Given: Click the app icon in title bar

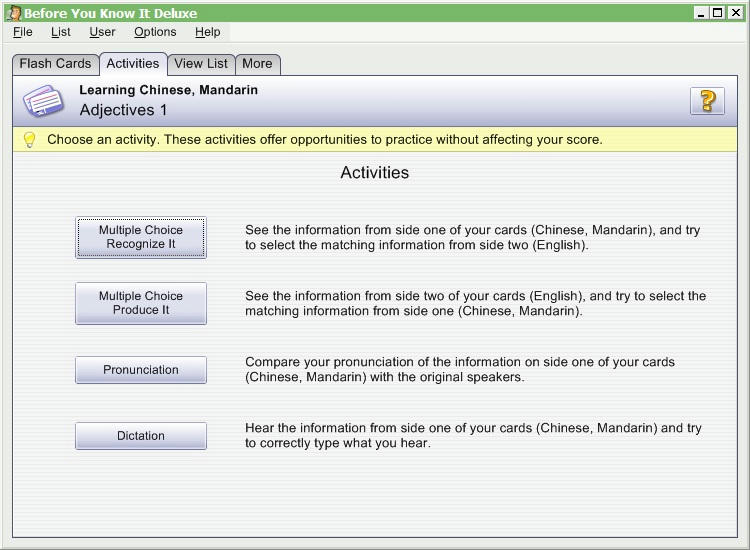Looking at the screenshot, I should (x=14, y=13).
